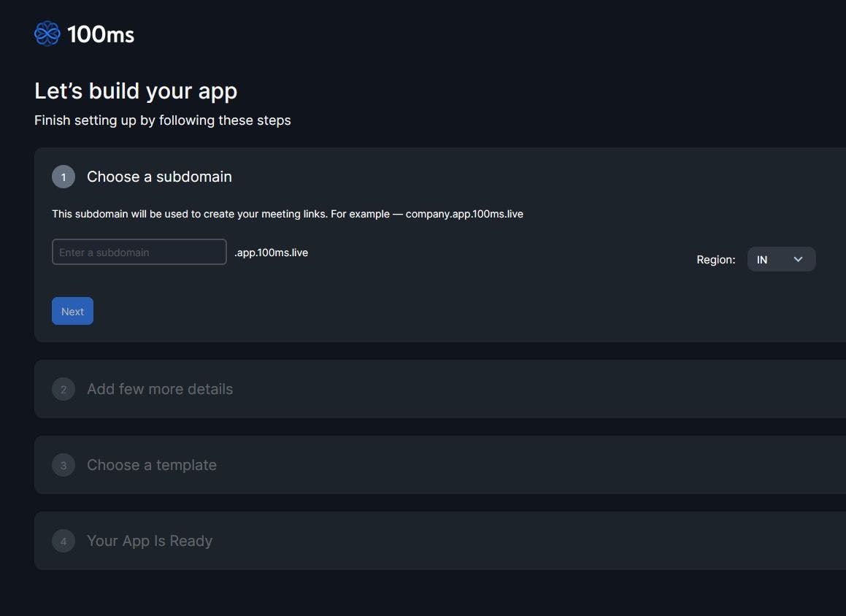Viewport: 846px width, 616px height.
Task: Focus the 'Enter a subdomain' input field
Action: coord(139,252)
